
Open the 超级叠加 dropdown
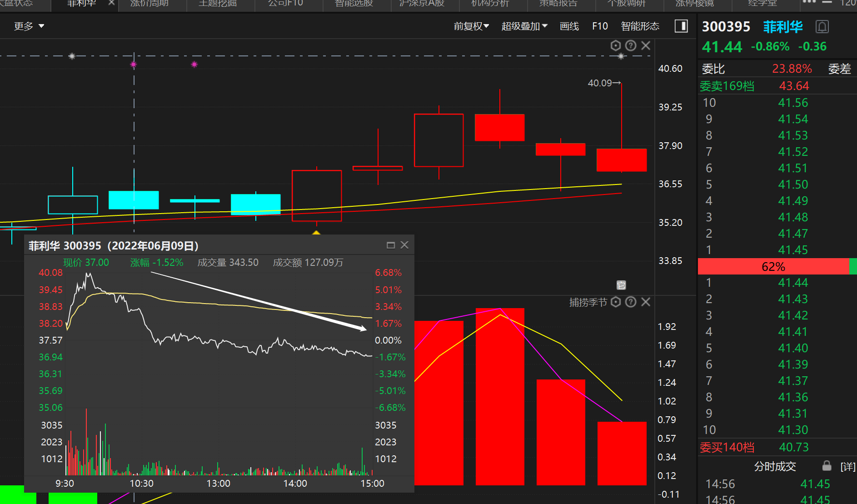point(524,26)
